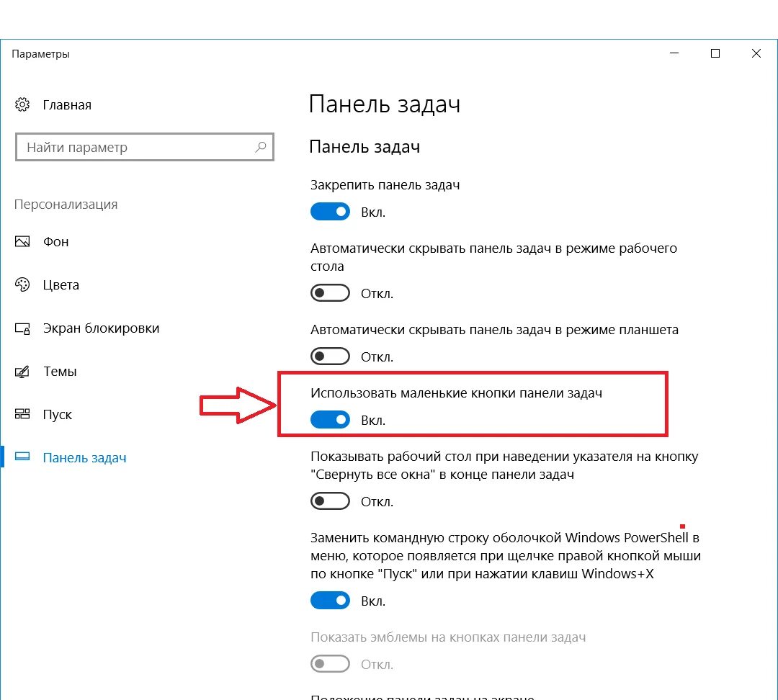Disable the Windows PowerShell replacement switch
This screenshot has width=778, height=700.
[x=330, y=601]
